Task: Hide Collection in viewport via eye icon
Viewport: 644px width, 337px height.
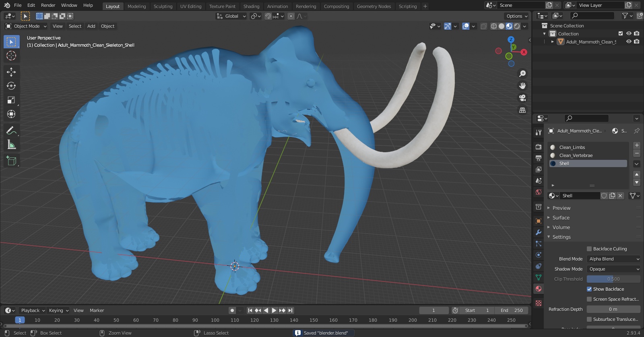Action: (x=629, y=33)
